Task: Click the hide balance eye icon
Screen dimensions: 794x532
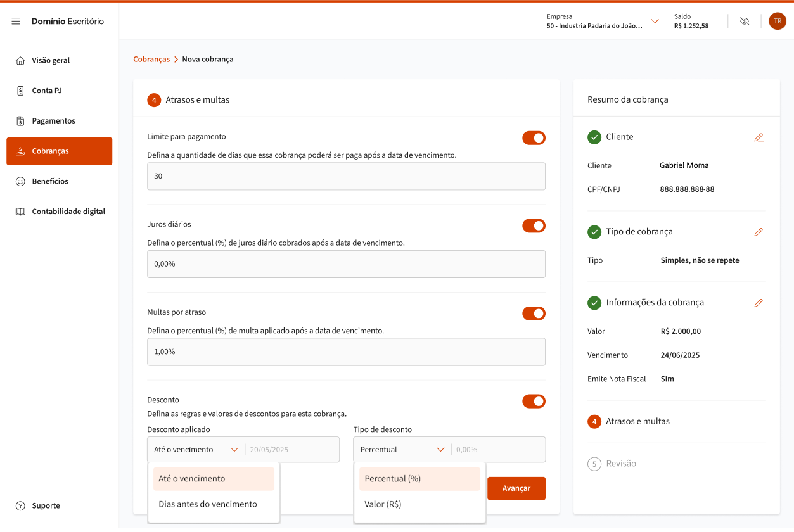Action: [745, 21]
